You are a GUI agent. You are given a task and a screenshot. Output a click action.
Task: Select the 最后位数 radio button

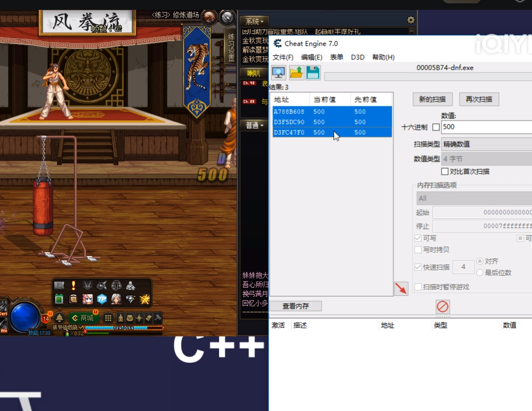point(480,272)
